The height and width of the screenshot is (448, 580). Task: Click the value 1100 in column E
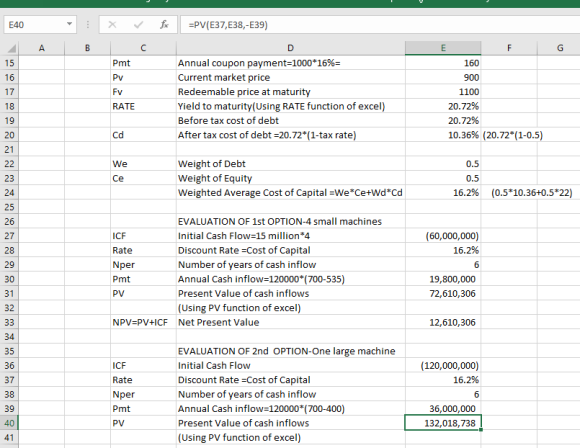coord(443,92)
